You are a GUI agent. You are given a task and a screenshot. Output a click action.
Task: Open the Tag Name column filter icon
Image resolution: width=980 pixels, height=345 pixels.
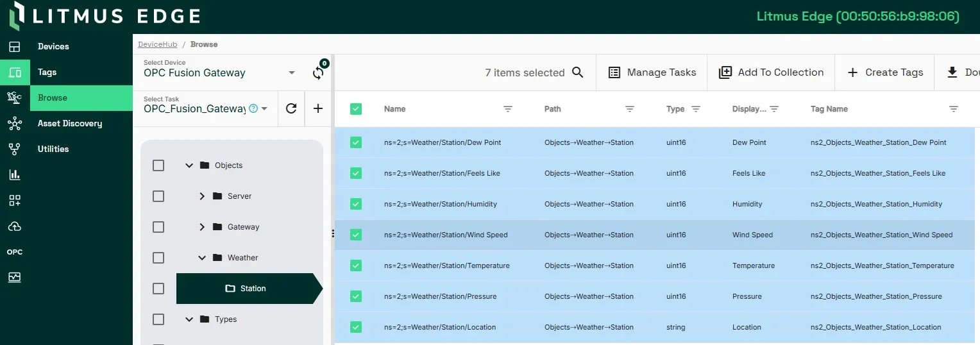point(954,109)
